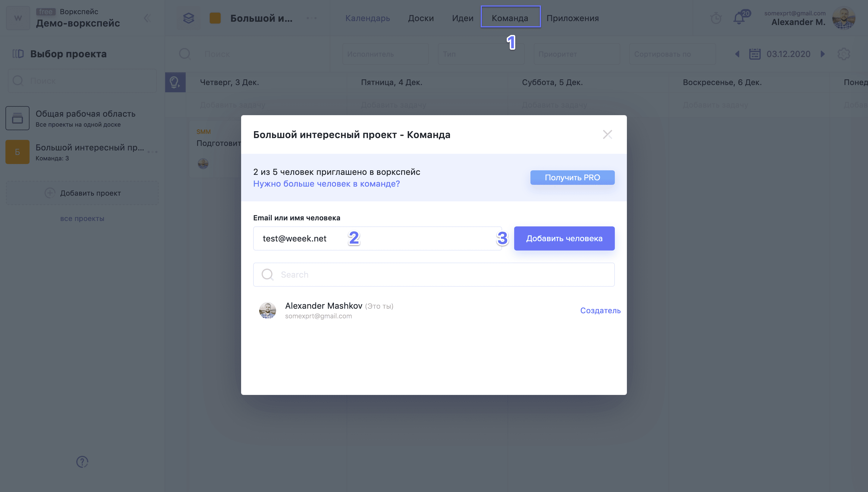Click the orange Б project icon
This screenshot has width=868, height=492.
pyautogui.click(x=17, y=152)
